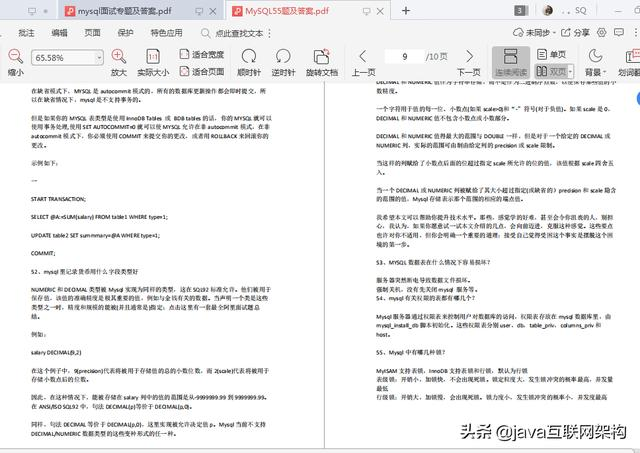Click the user avatar in the title bar
This screenshot has height=453, width=640.
coord(547,11)
